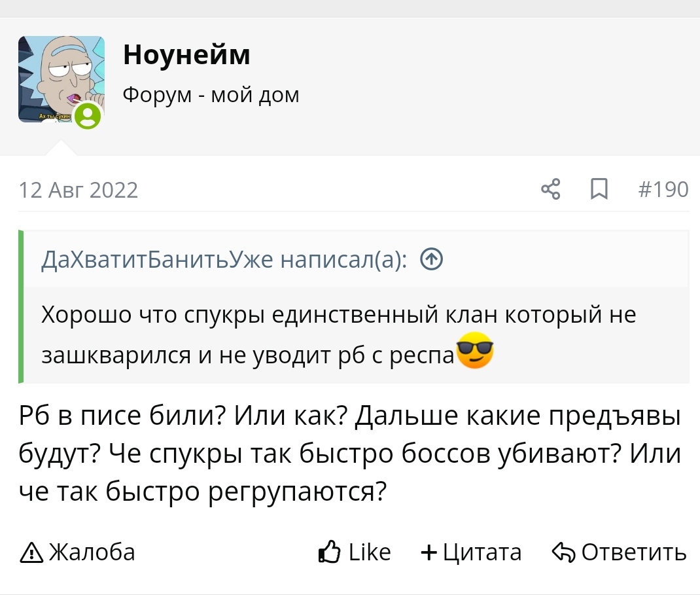The image size is (700, 595).
Task: Click the Ответить text to reply
Action: (633, 552)
